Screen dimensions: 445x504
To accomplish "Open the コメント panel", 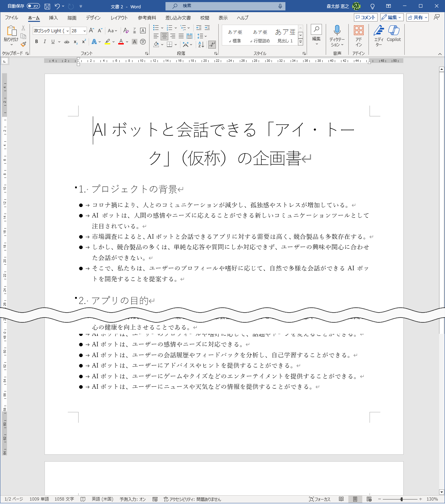I will [365, 17].
